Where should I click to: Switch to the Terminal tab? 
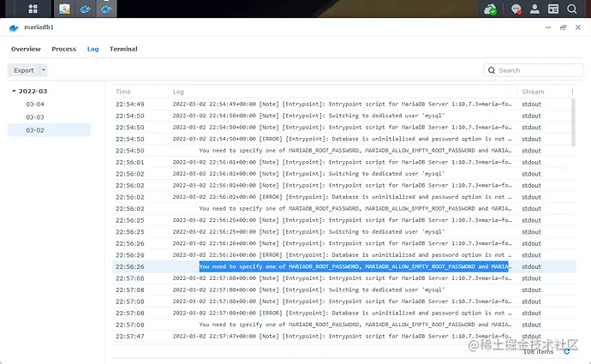coord(123,49)
